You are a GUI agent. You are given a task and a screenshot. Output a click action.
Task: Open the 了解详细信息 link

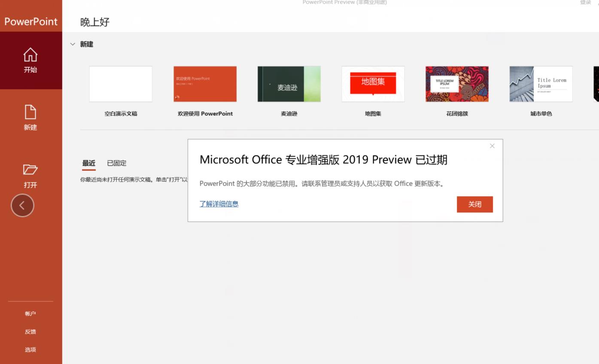pos(219,203)
